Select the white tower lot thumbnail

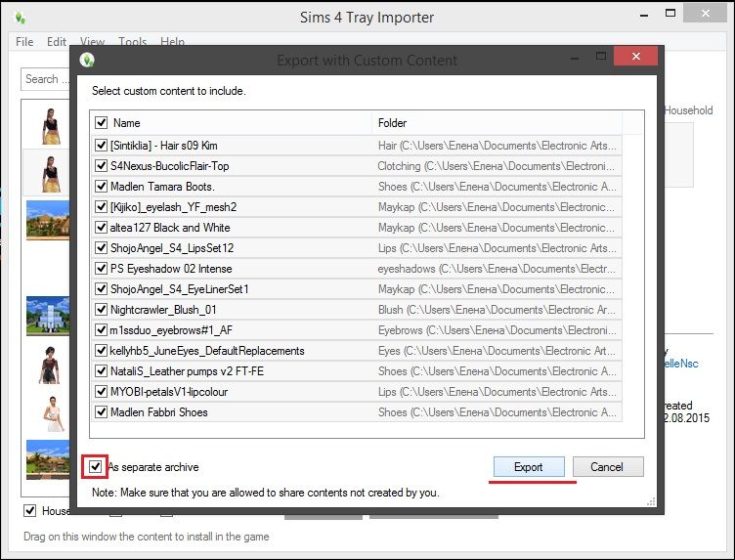tap(48, 316)
